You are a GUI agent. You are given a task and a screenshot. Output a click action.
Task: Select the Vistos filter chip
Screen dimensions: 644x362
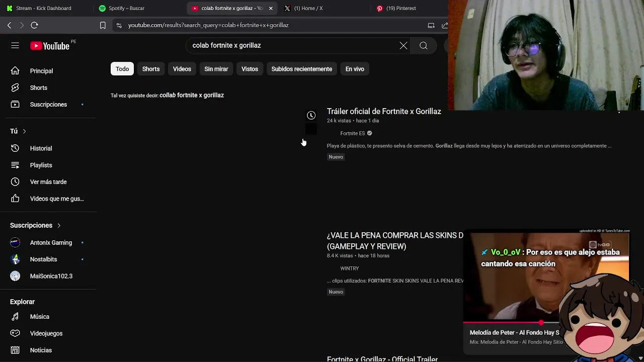click(x=250, y=69)
